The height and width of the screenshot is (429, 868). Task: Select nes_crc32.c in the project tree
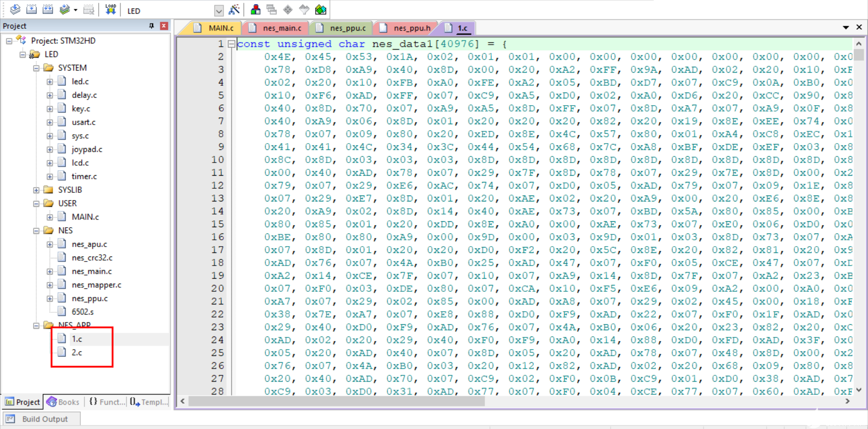click(92, 257)
